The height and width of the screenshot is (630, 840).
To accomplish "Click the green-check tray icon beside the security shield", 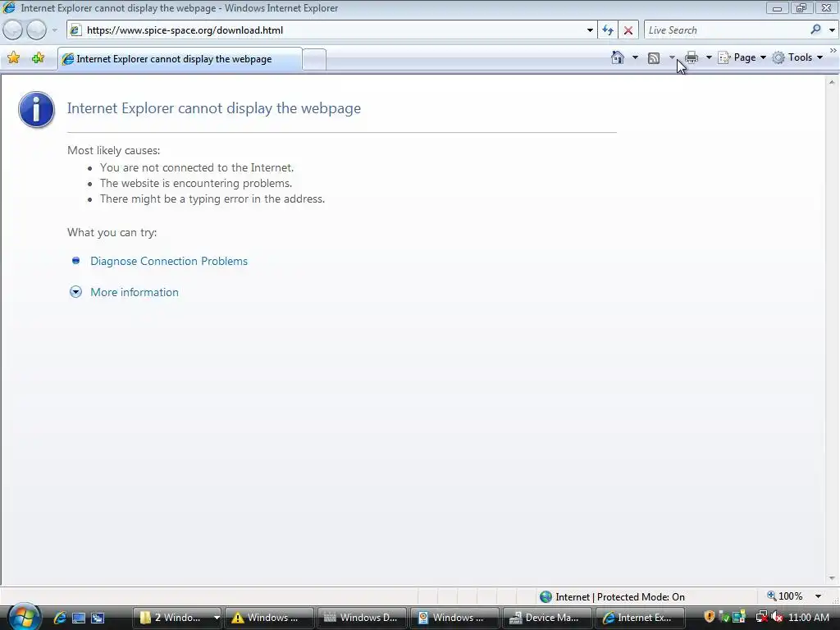I will 724,618.
